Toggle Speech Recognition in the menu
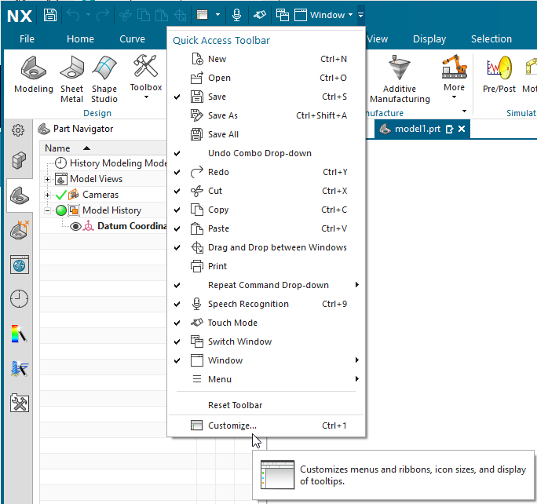The image size is (538, 504). (x=266, y=304)
